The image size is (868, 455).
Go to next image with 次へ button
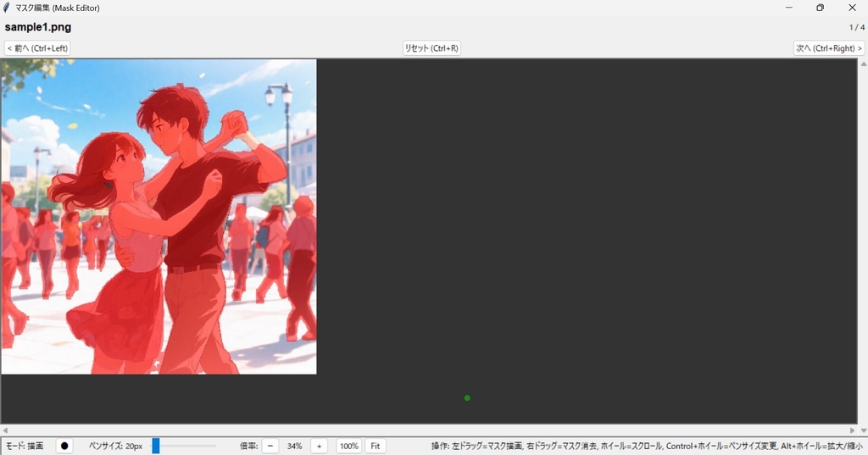829,48
